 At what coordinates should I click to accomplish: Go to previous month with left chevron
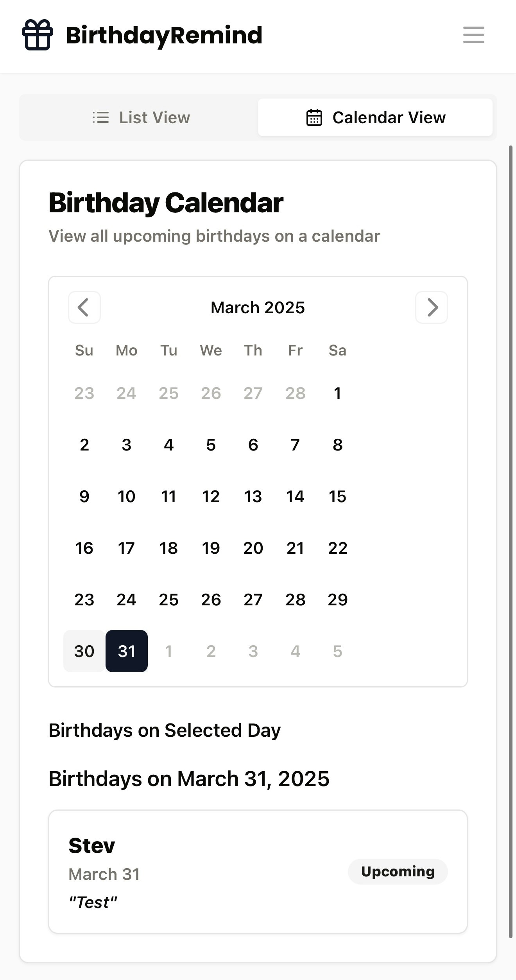pos(84,307)
